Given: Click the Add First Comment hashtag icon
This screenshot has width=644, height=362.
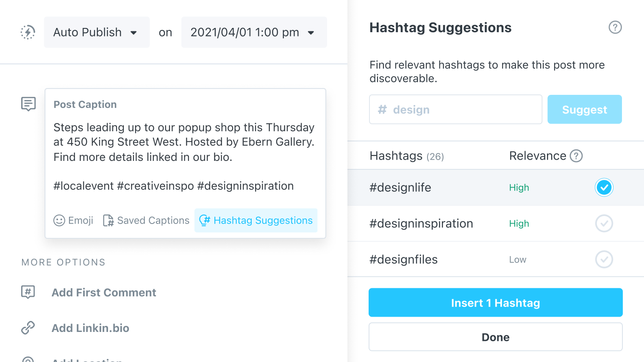Looking at the screenshot, I should click(28, 292).
